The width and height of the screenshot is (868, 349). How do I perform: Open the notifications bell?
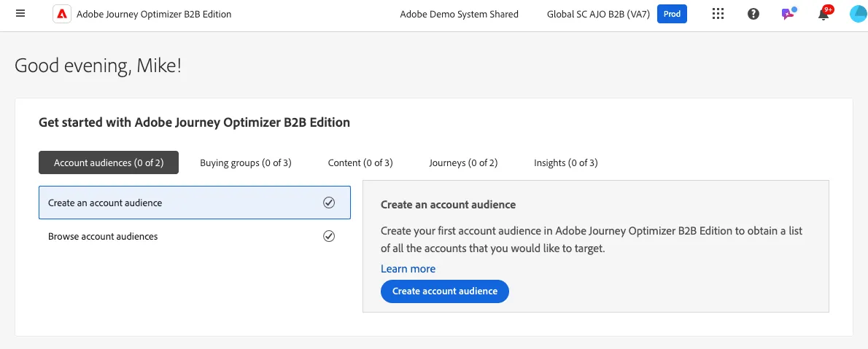coord(824,13)
